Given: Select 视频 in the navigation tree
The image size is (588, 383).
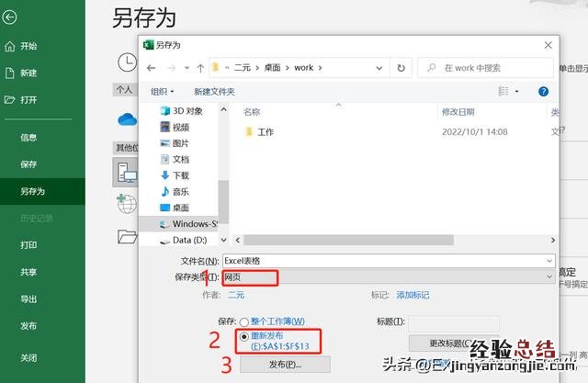Looking at the screenshot, I should [x=175, y=128].
